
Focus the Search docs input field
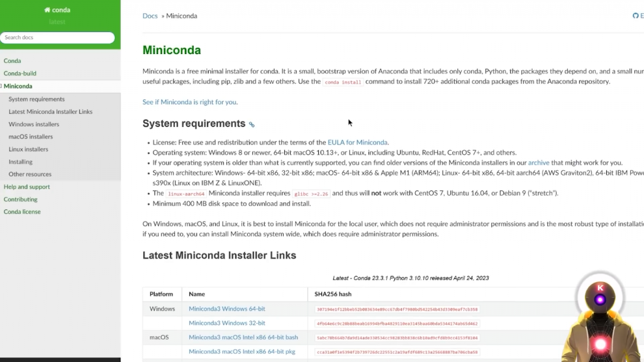tap(57, 37)
